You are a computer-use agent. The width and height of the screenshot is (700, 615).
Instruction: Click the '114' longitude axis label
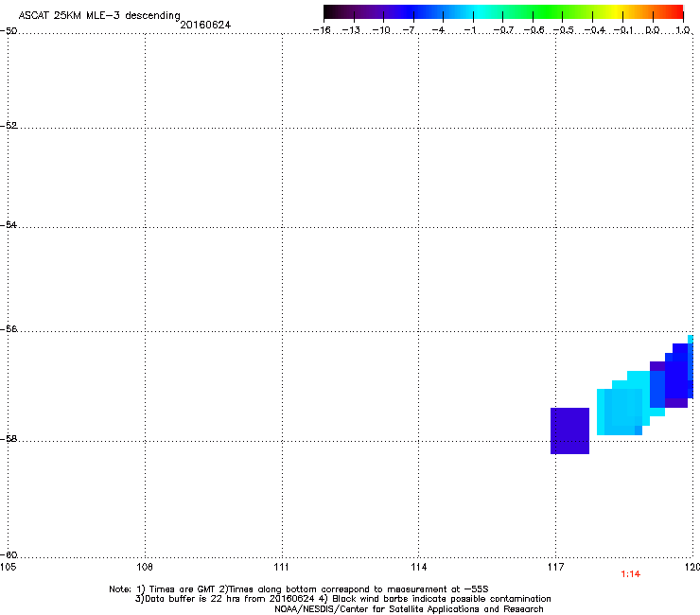pyautogui.click(x=418, y=567)
